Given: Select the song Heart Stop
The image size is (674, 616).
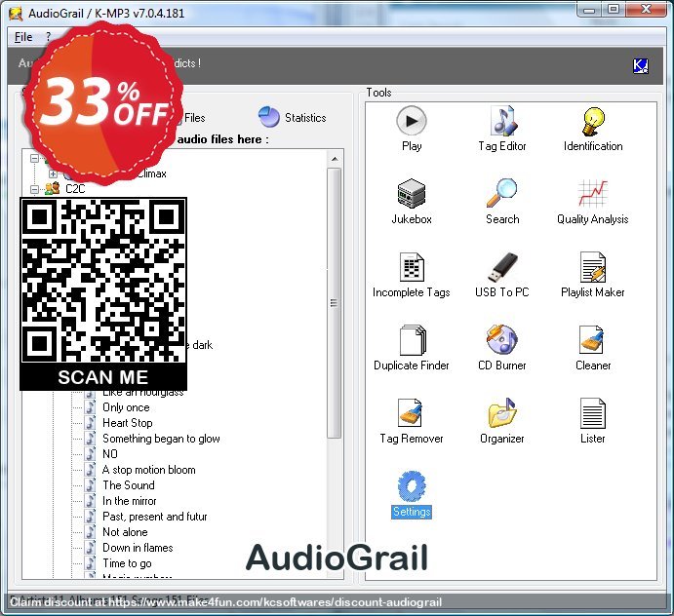Looking at the screenshot, I should [128, 423].
